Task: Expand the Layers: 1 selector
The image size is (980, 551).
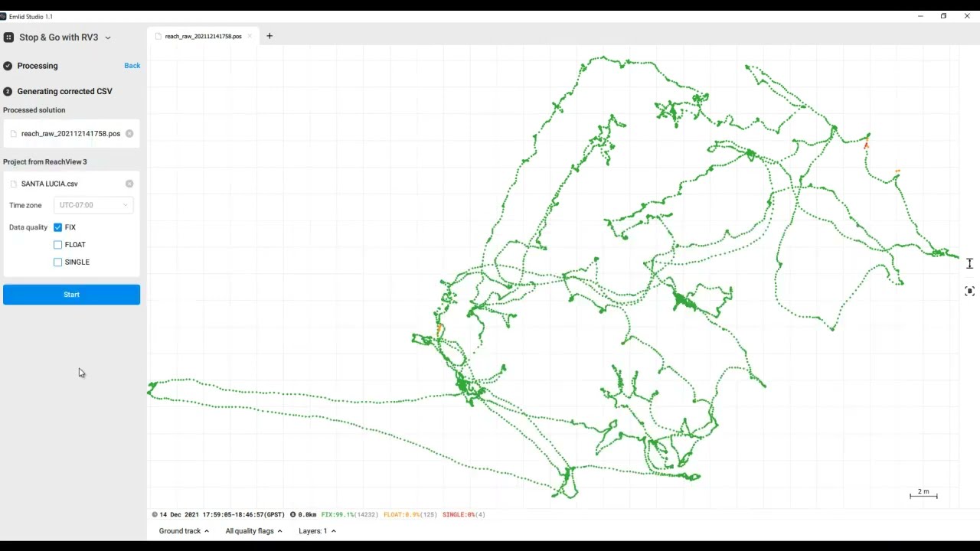Action: coord(317,531)
